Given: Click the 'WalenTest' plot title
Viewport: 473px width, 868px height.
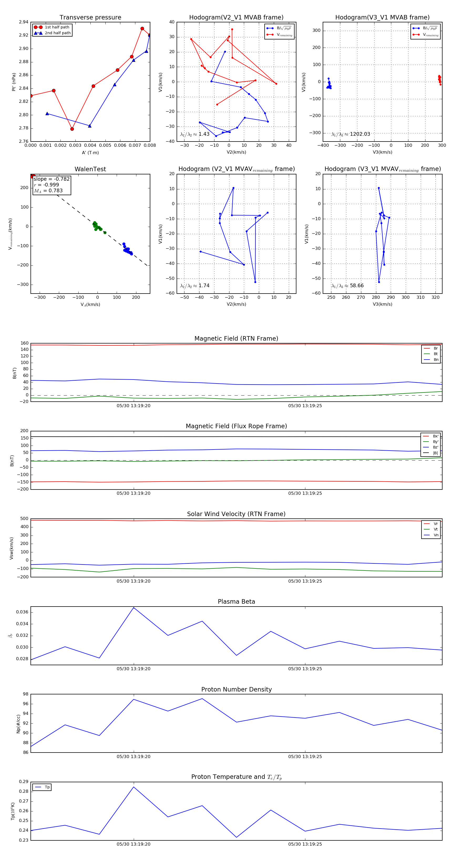Looking at the screenshot, I should point(90,169).
